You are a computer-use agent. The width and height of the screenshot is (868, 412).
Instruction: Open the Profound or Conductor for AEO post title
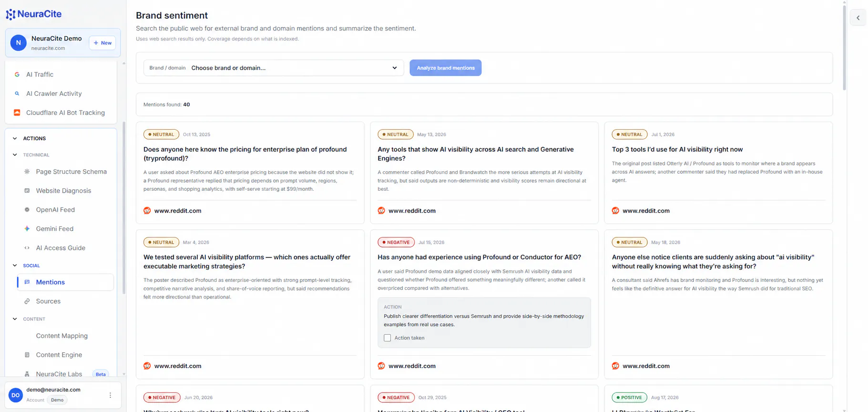coord(479,257)
